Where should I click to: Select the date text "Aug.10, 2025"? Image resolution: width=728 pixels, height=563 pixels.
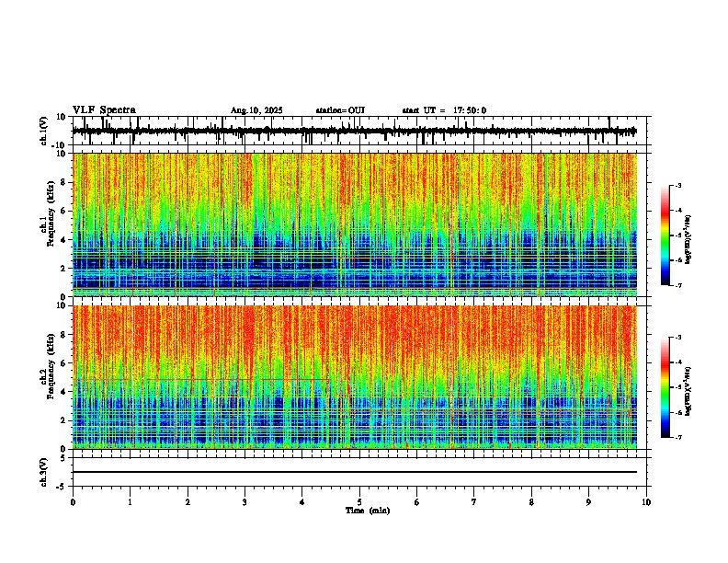(256, 110)
